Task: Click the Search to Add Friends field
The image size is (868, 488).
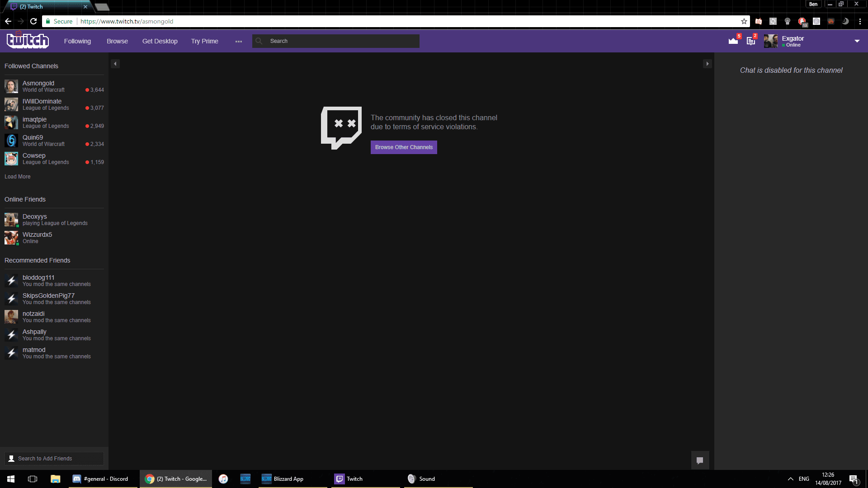Action: (x=54, y=458)
